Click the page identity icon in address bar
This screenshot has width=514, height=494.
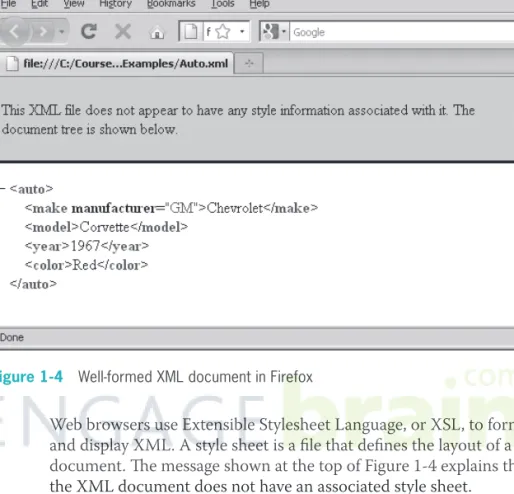point(191,32)
